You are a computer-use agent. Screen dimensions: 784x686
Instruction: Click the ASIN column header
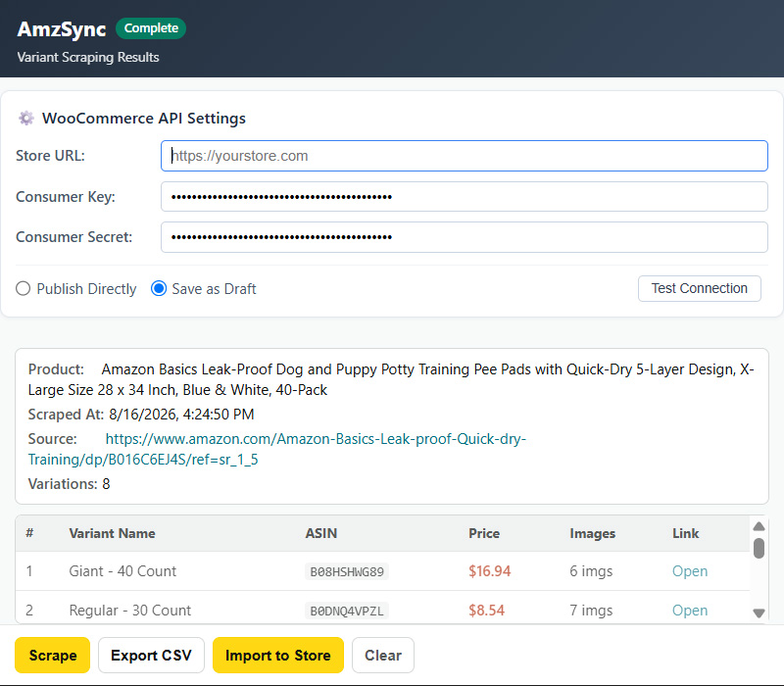pos(321,533)
